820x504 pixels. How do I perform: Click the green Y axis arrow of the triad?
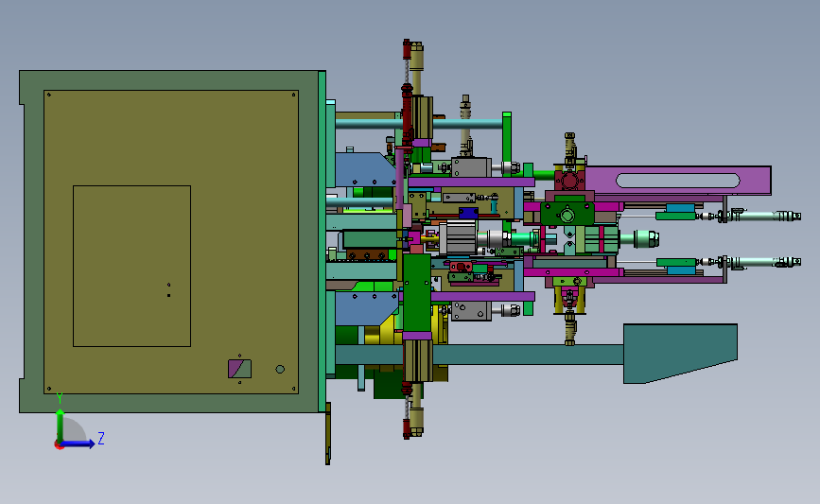pos(61,425)
